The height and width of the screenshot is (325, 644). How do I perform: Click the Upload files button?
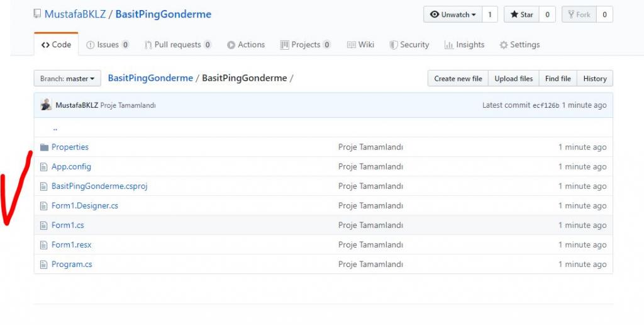click(513, 78)
